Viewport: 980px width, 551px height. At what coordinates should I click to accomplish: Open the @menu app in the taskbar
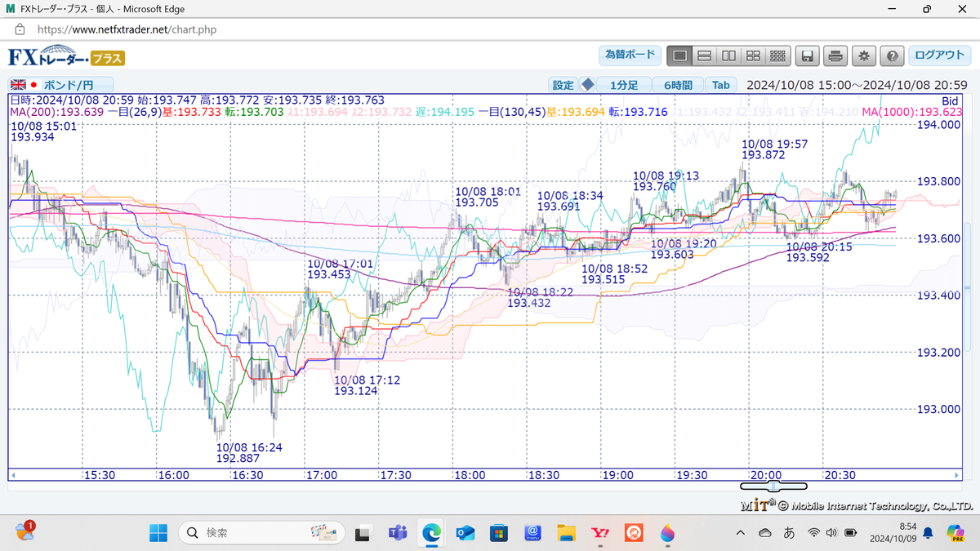coord(532,533)
